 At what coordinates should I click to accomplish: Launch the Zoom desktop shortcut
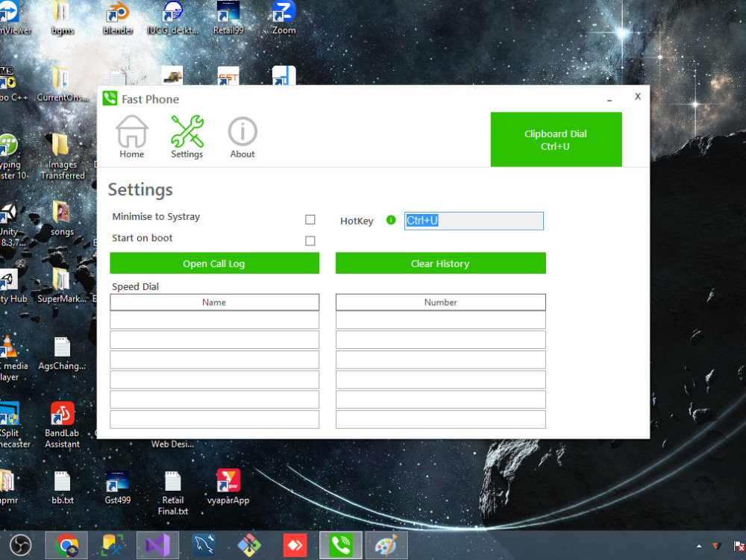pos(283,16)
